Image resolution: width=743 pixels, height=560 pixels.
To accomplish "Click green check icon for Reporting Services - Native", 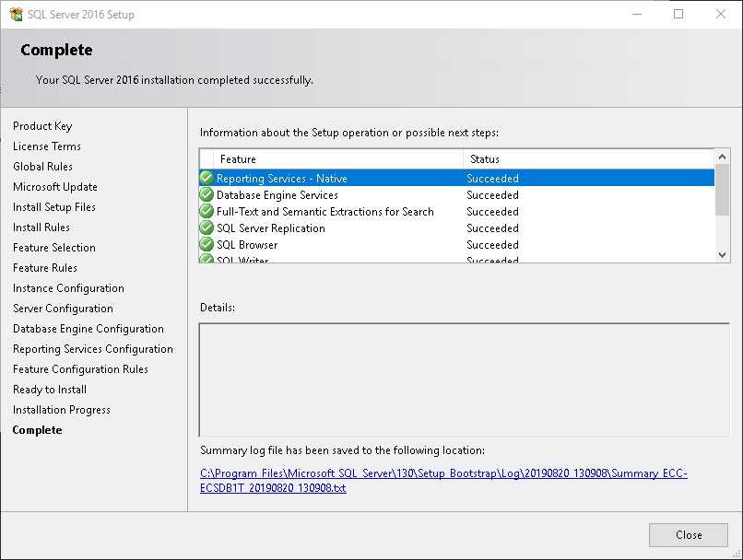I will pos(206,178).
